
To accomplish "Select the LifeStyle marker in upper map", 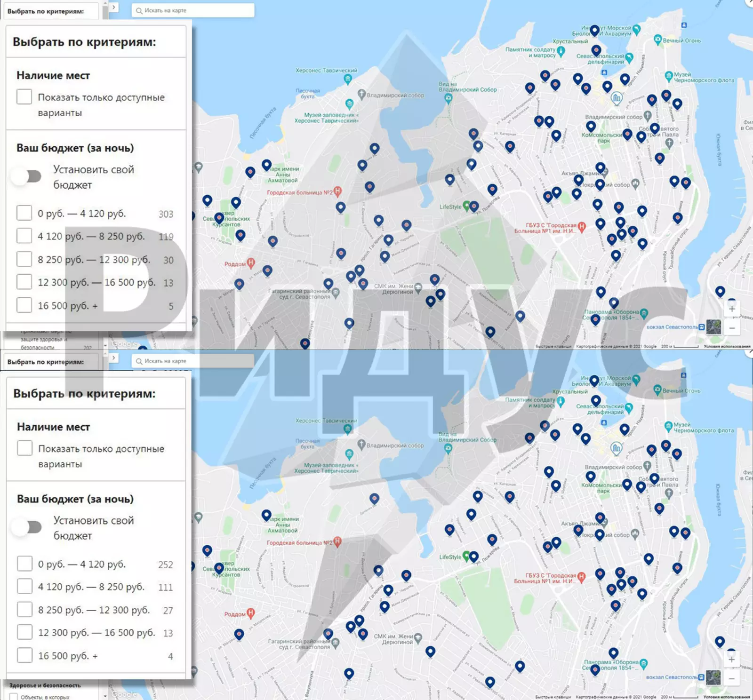I will pos(466,206).
